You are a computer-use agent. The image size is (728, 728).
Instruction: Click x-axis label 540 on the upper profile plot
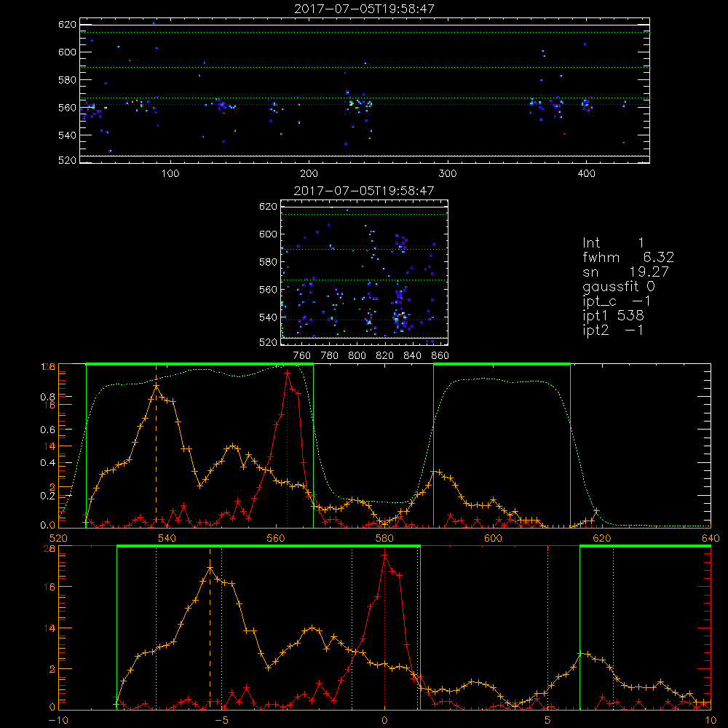tap(167, 538)
